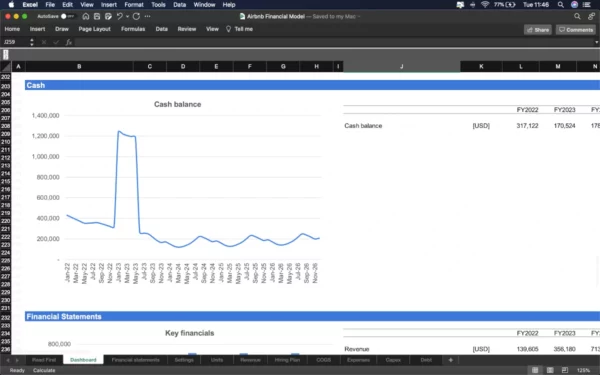This screenshot has width=600, height=375.
Task: Open the Data ribbon tab
Action: [161, 29]
